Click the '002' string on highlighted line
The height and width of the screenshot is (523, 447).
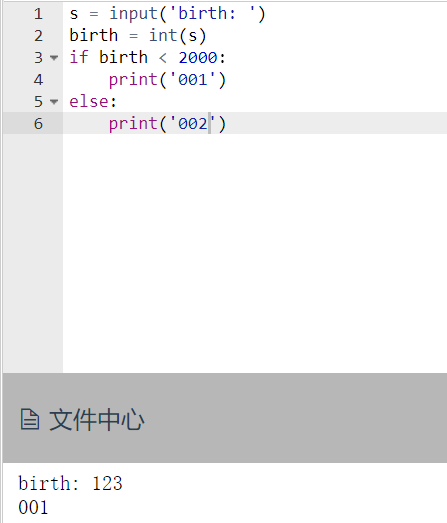coord(193,123)
